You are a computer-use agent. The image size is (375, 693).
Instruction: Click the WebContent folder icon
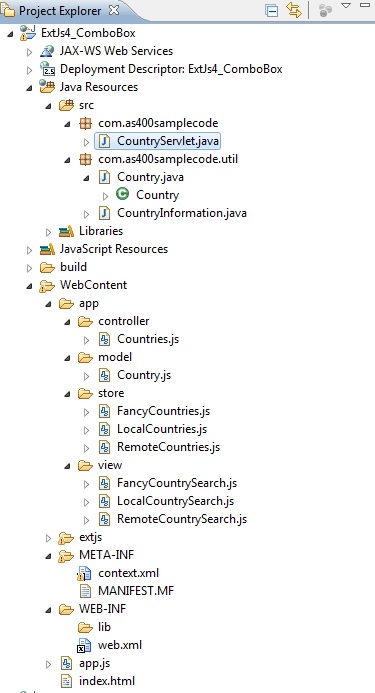click(x=47, y=286)
